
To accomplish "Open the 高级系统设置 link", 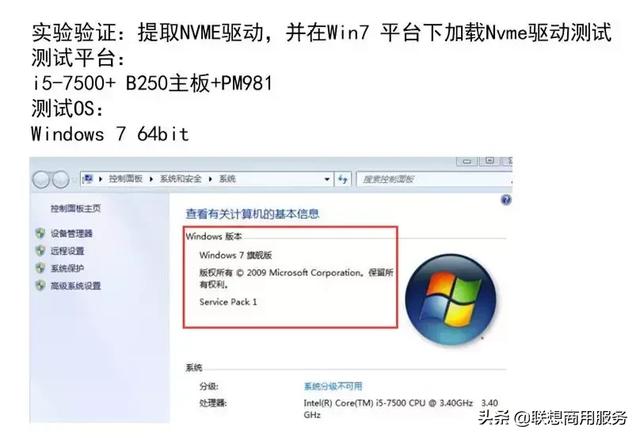I will [x=76, y=286].
